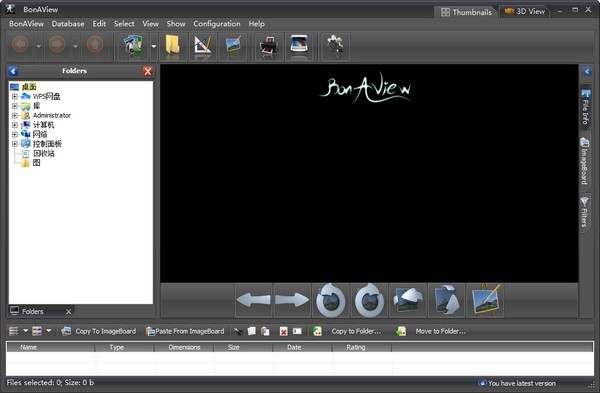The height and width of the screenshot is (393, 600).
Task: Click the Forward navigation arrow in toolbar
Action: [x=57, y=45]
